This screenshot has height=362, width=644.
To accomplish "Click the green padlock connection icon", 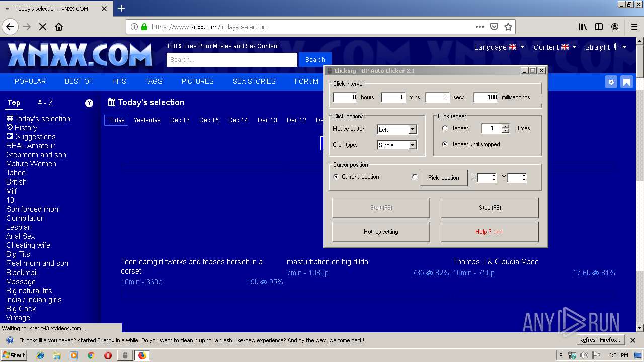I will [x=144, y=27].
